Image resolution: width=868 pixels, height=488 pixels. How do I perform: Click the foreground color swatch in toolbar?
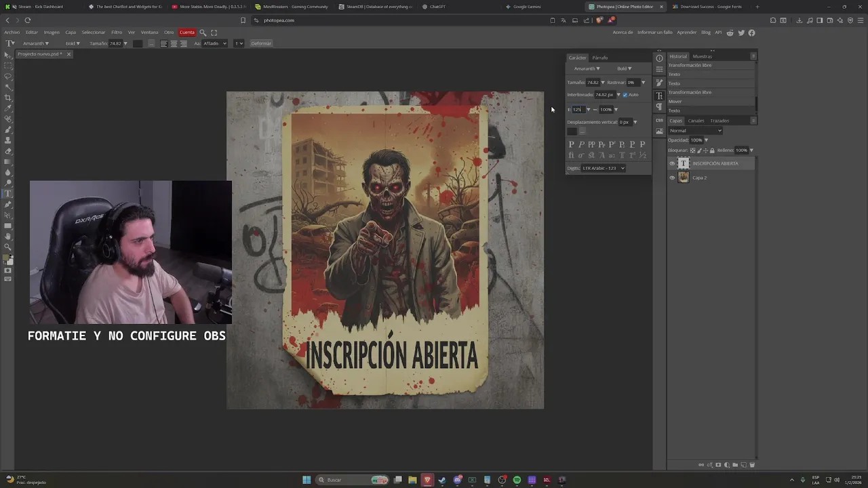[x=7, y=258]
